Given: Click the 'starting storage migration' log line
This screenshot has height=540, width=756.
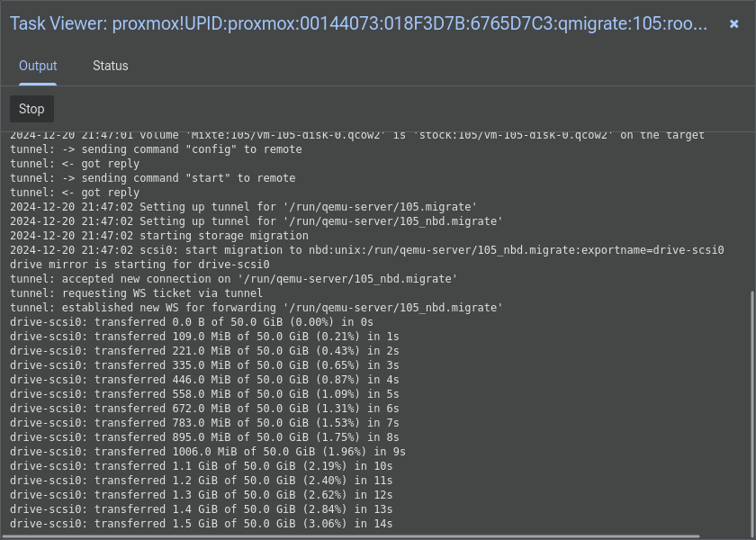Looking at the screenshot, I should [x=159, y=236].
